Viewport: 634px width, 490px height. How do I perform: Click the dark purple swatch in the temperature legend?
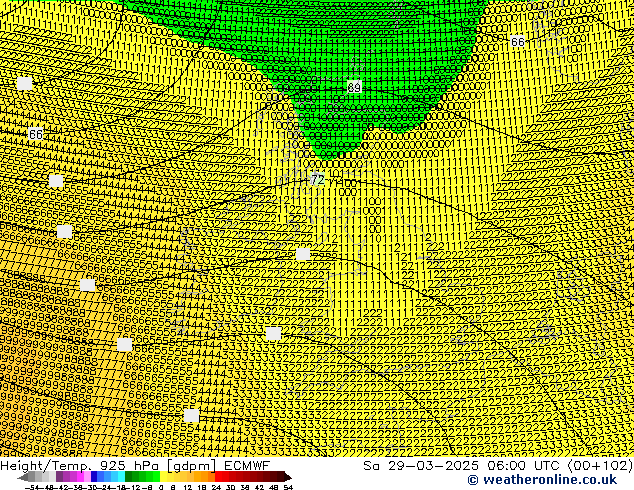coord(59,477)
